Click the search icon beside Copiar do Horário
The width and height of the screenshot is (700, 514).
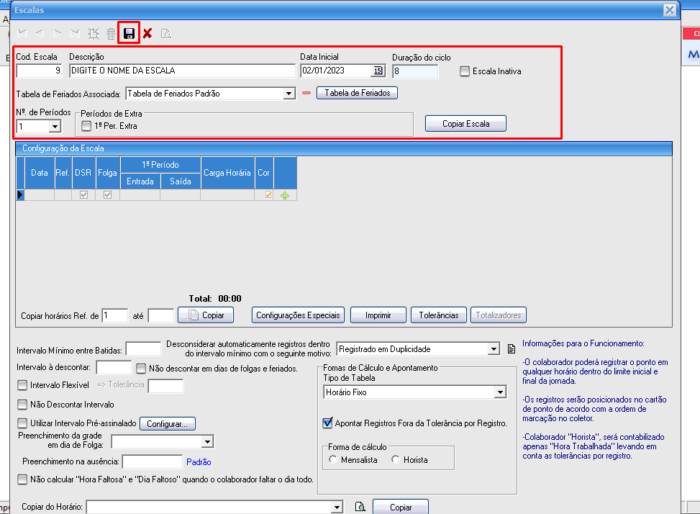pos(359,507)
